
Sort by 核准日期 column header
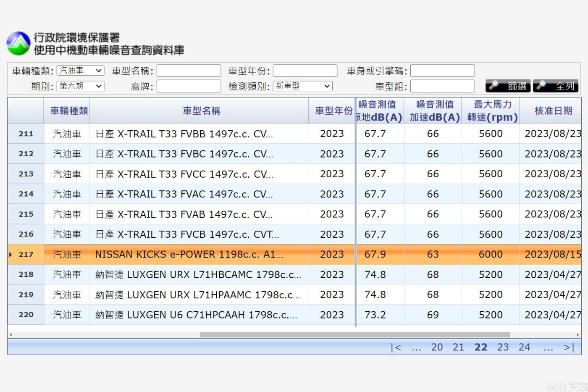coord(553,111)
